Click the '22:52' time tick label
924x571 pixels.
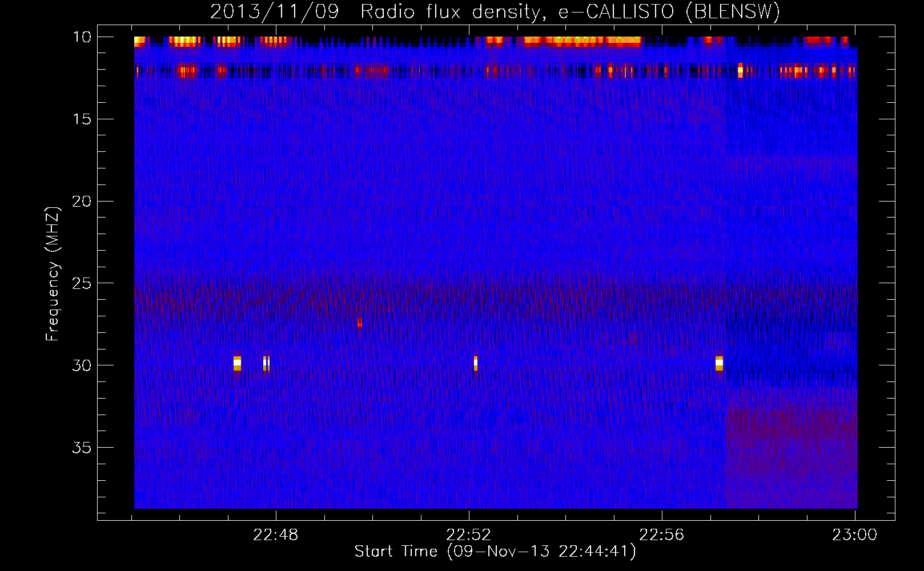click(x=469, y=535)
